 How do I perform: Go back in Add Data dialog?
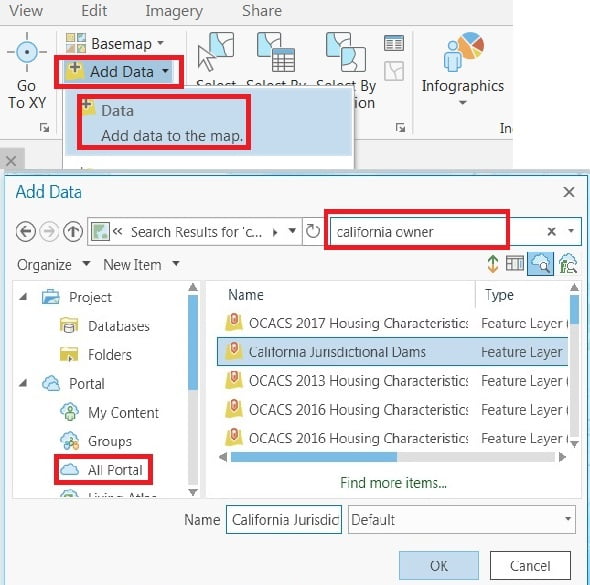tap(26, 231)
